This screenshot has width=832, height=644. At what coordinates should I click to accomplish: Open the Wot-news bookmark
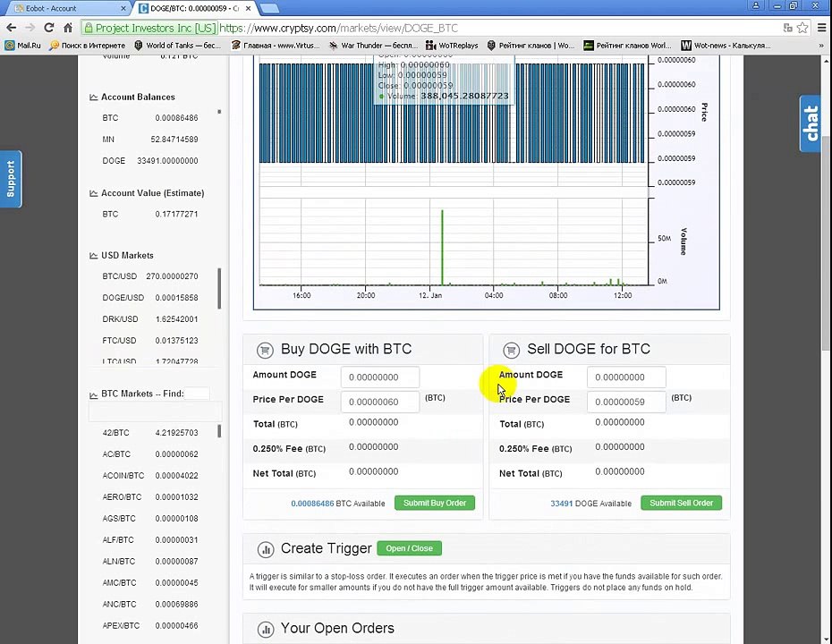click(x=726, y=46)
